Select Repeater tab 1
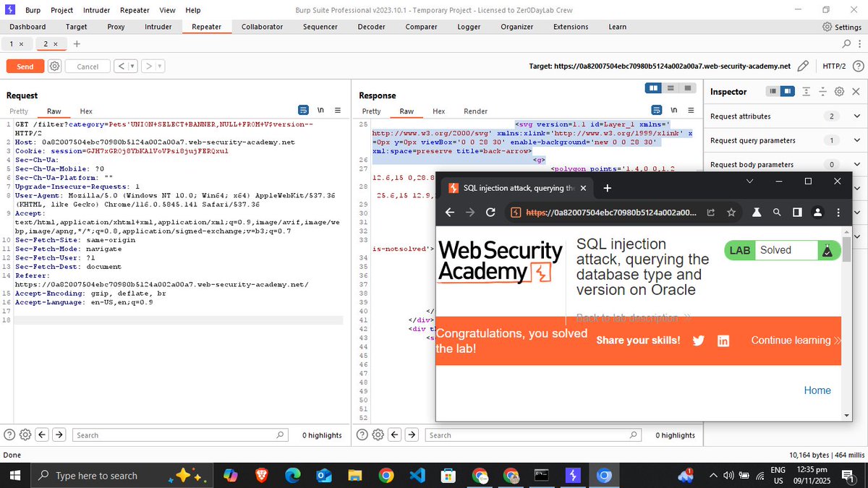Viewport: 868px width, 488px height. pos(12,44)
